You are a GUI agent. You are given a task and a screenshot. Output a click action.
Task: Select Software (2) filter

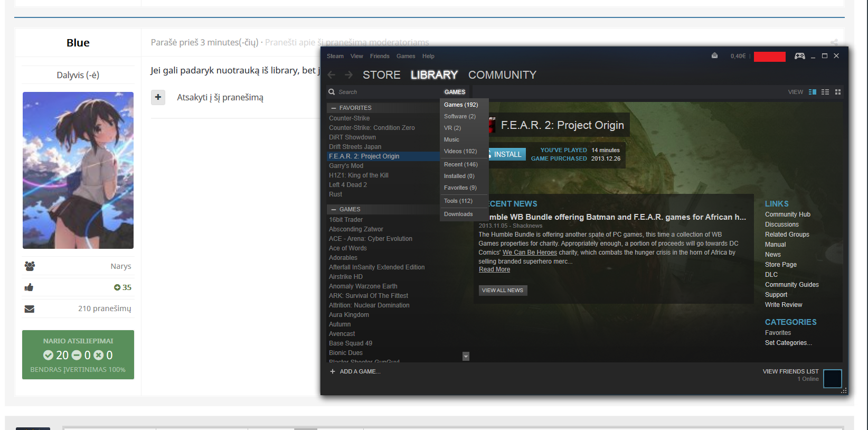tap(464, 116)
